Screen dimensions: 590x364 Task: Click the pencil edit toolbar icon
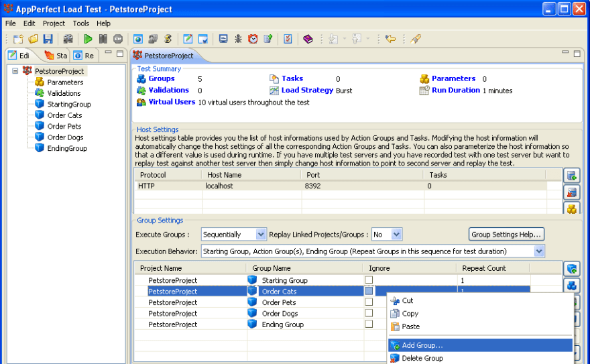188,39
